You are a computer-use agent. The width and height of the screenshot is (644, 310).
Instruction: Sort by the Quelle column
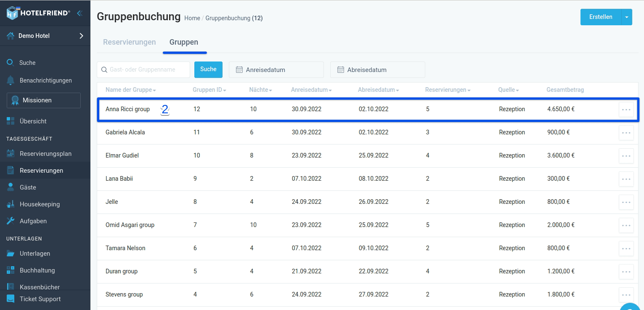(x=509, y=90)
